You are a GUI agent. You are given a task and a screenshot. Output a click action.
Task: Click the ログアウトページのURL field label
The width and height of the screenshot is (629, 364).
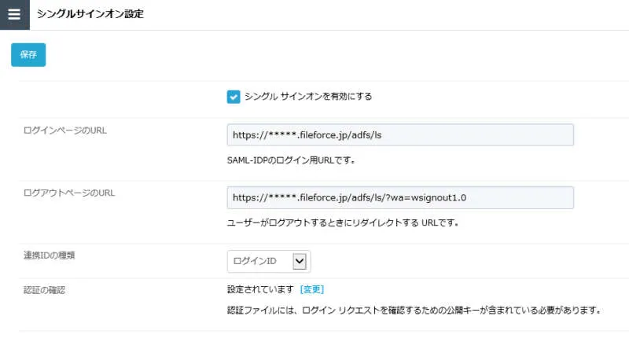point(70,193)
